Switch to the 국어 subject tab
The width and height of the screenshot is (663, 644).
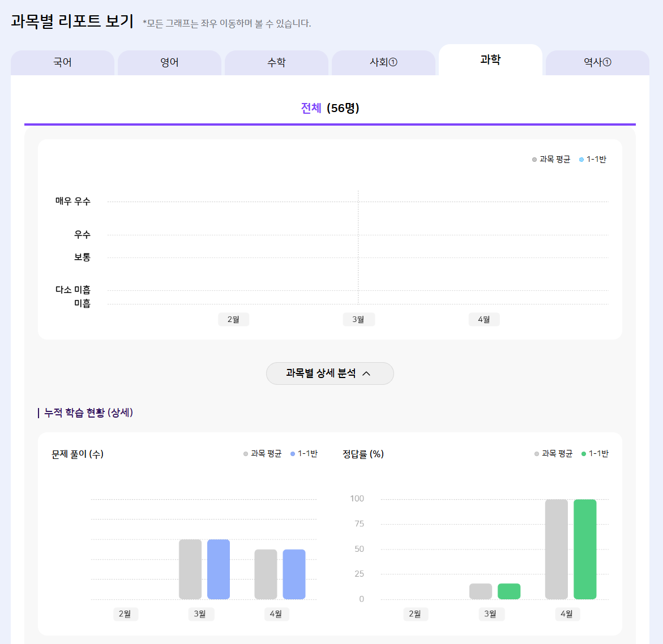point(62,62)
